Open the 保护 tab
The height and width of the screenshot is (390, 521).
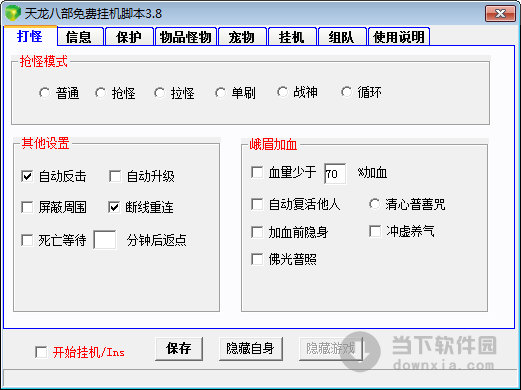[129, 37]
